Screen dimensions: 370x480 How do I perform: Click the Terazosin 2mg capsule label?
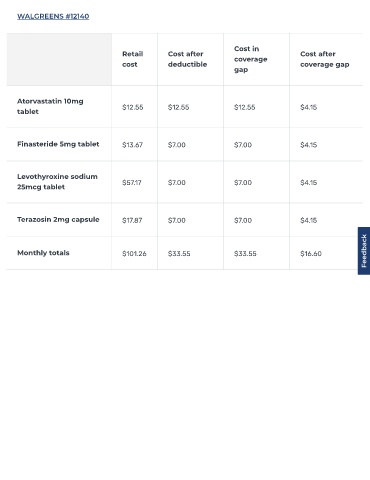58,219
